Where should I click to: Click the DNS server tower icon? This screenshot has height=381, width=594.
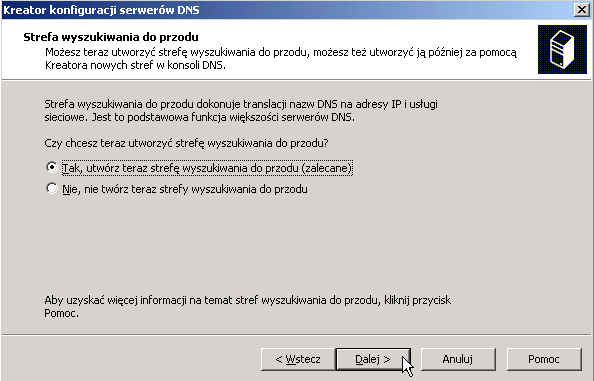point(562,50)
